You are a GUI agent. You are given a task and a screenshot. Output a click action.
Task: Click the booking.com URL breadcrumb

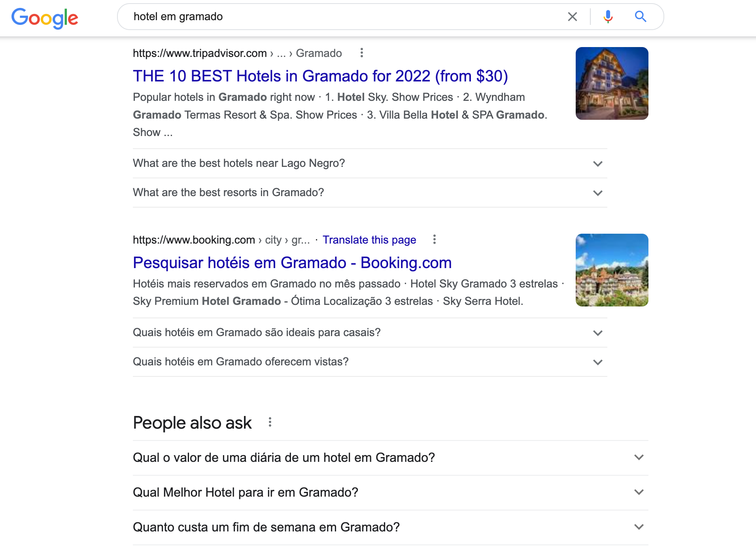(221, 240)
